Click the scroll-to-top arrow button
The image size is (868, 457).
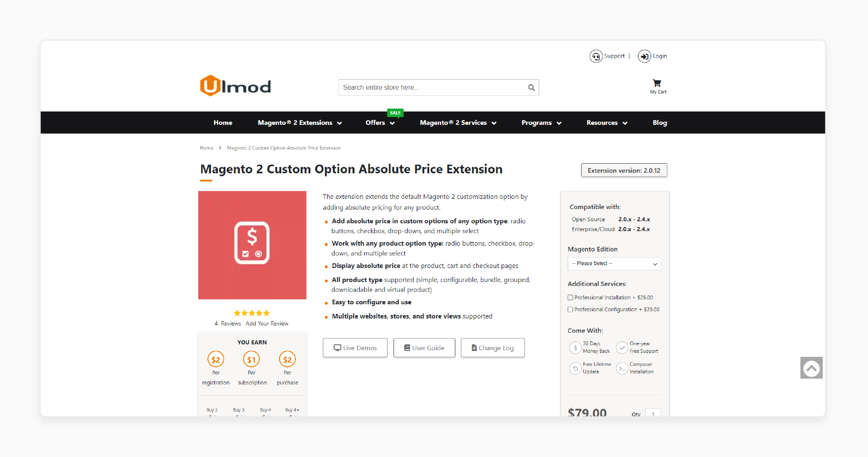[x=811, y=368]
